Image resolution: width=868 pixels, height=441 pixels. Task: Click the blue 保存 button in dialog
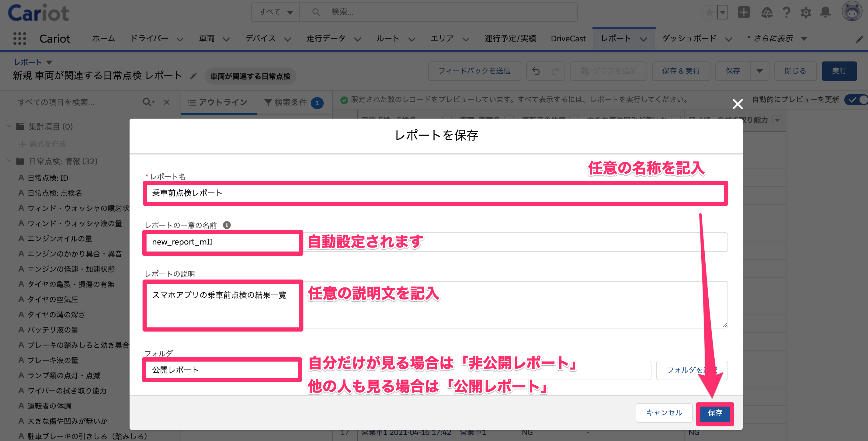[715, 413]
